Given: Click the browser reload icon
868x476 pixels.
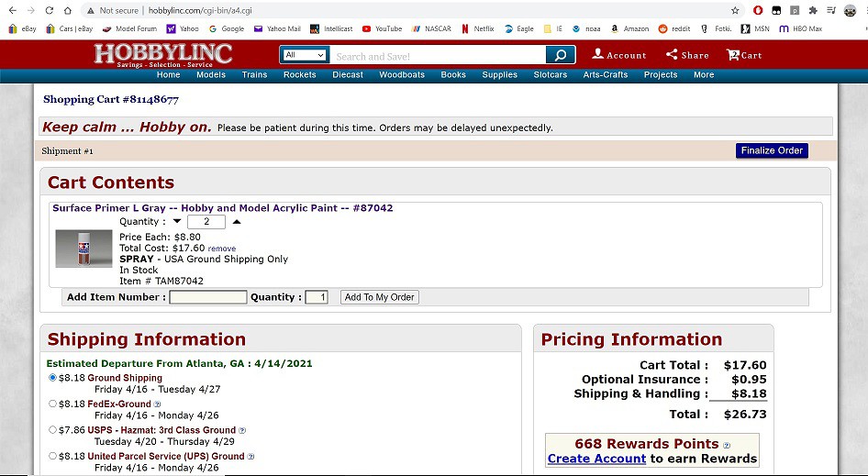Looking at the screenshot, I should click(x=68, y=10).
